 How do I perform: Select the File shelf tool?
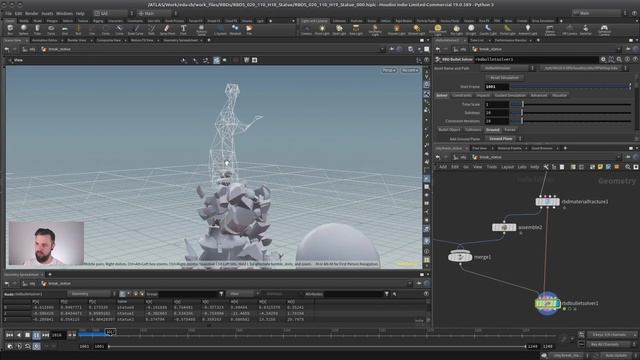coord(249,29)
